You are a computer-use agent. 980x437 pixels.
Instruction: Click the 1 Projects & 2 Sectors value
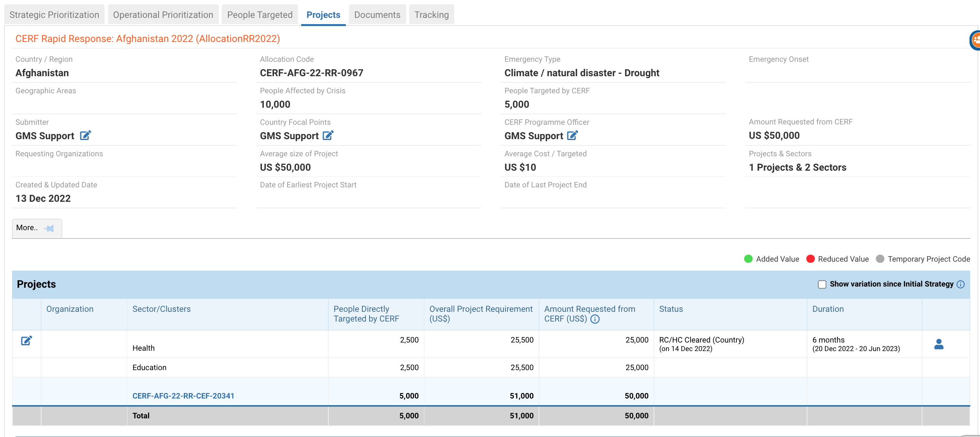tap(798, 167)
